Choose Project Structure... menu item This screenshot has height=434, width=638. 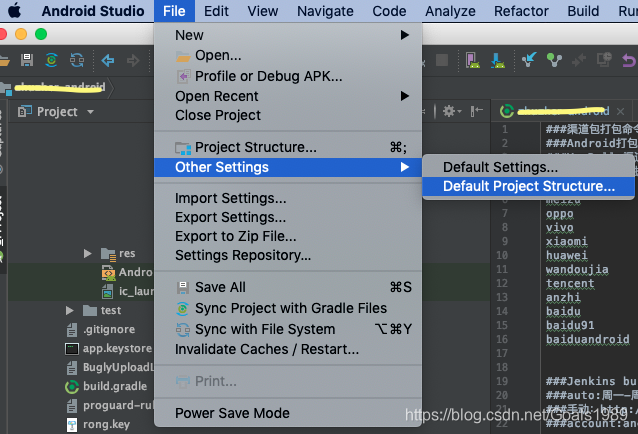click(x=288, y=147)
